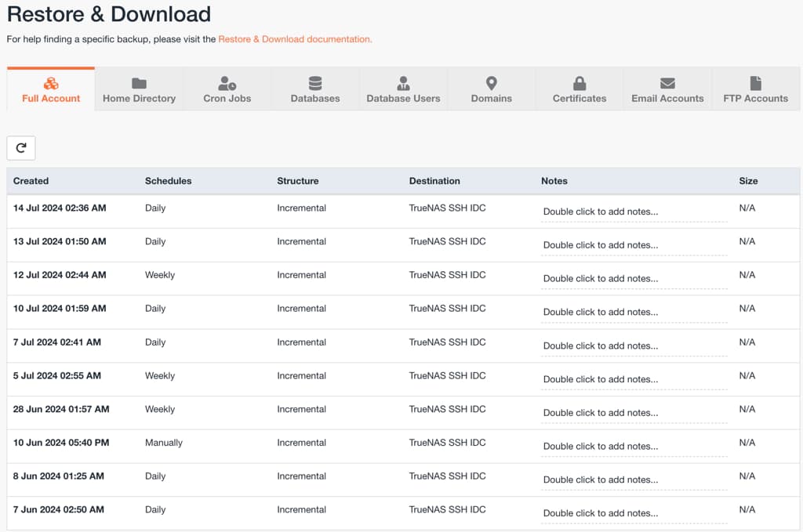Click the Domains location pin icon
The width and height of the screenshot is (803, 532).
tap(492, 81)
